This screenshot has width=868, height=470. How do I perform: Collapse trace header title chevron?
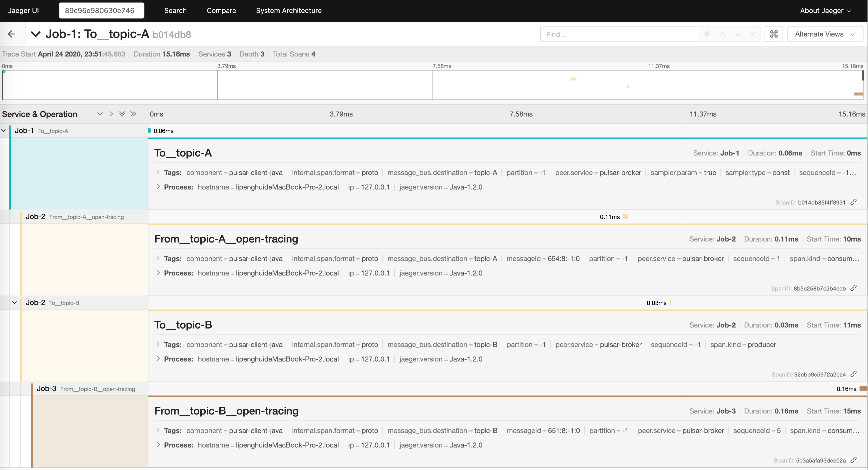[36, 34]
